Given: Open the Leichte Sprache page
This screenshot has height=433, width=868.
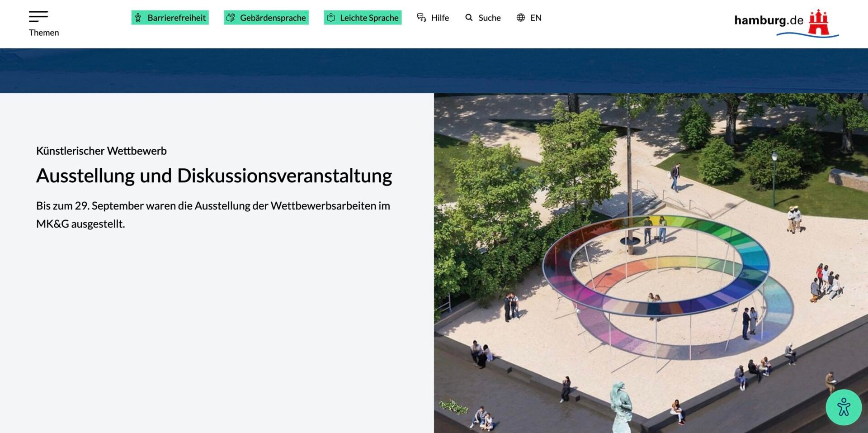Looking at the screenshot, I should (369, 18).
